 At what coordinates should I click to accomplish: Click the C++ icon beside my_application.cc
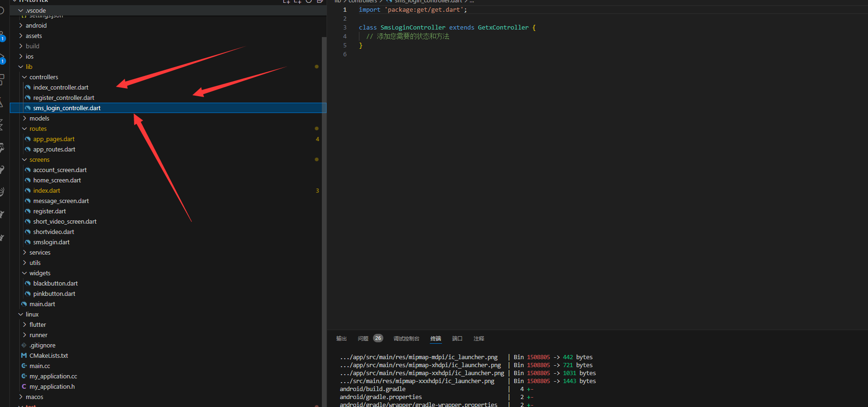(x=24, y=376)
